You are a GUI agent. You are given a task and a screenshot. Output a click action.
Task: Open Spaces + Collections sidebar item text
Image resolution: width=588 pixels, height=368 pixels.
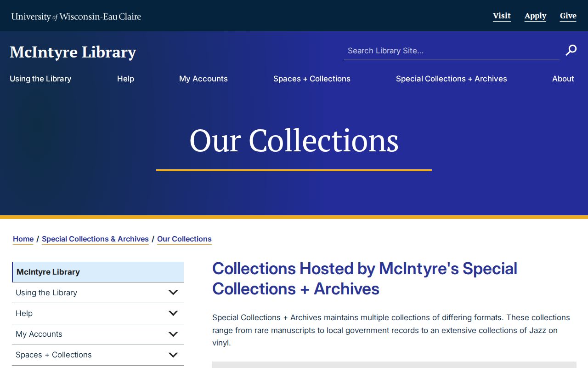(54, 355)
